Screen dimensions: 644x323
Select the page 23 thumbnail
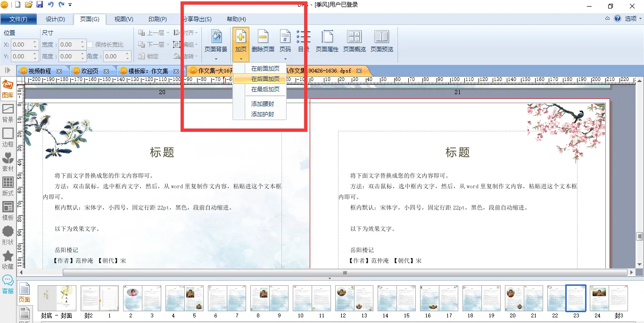click(576, 298)
